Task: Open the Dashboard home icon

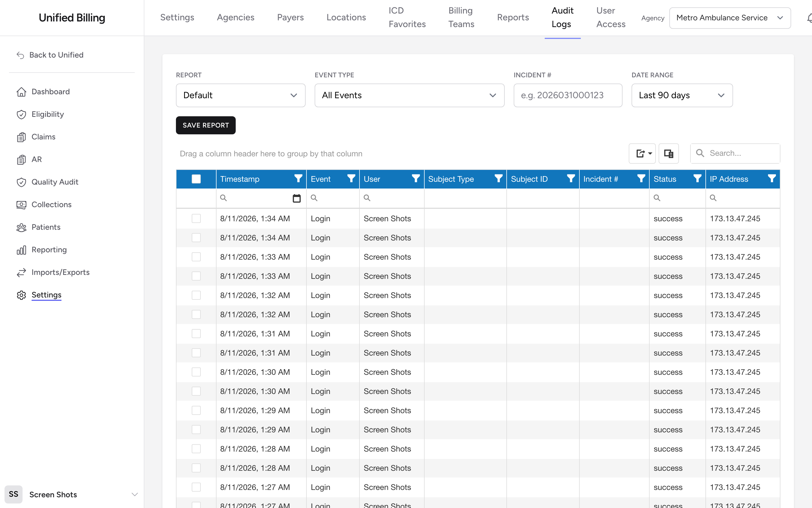Action: click(x=21, y=92)
